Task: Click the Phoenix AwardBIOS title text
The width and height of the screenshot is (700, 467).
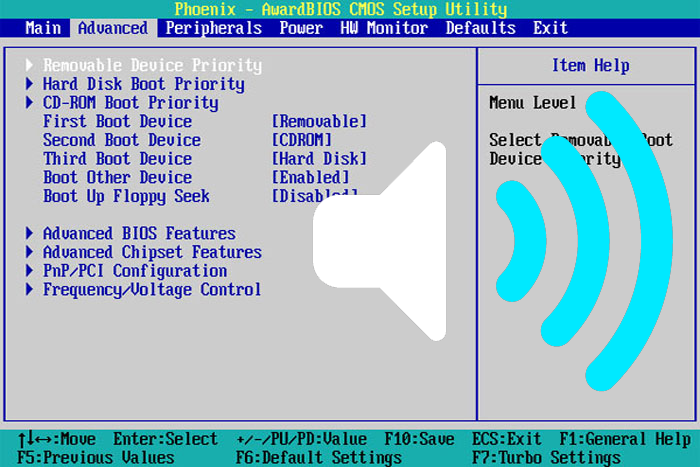Action: click(x=341, y=9)
